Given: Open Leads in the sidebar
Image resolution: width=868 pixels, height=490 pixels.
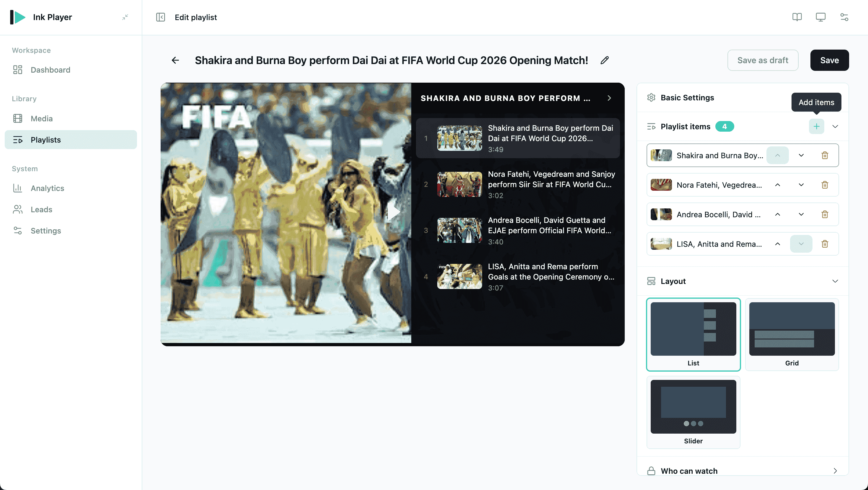Looking at the screenshot, I should pyautogui.click(x=71, y=209).
